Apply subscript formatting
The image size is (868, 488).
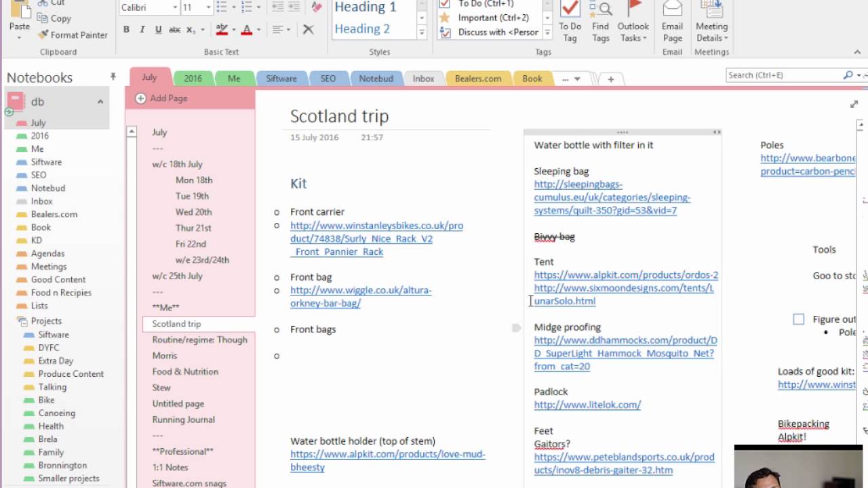[191, 30]
